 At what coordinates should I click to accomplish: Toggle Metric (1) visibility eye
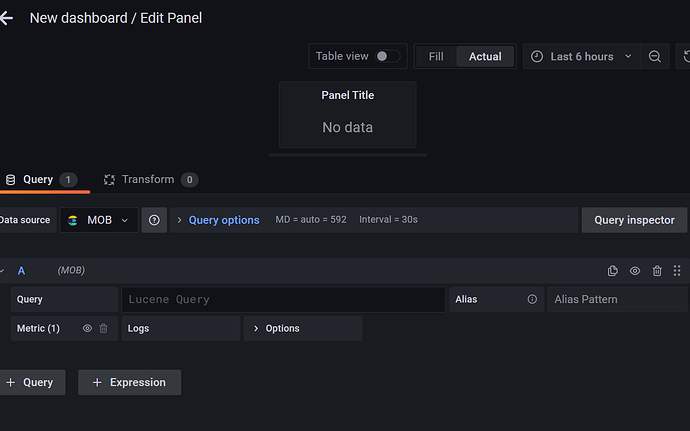pyautogui.click(x=88, y=328)
